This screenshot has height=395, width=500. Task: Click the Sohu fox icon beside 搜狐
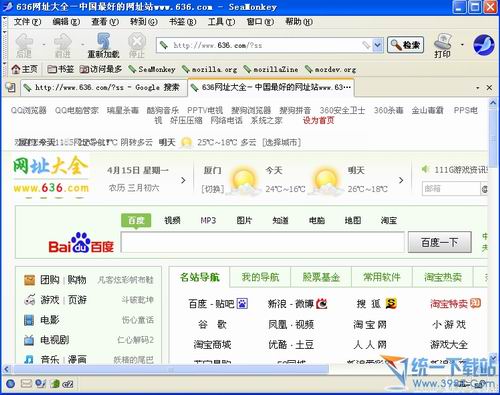(391, 303)
